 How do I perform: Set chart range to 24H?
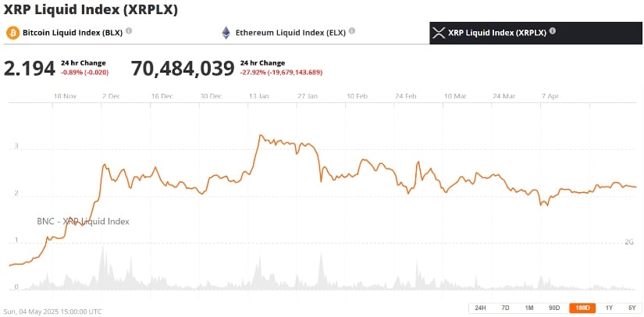(x=480, y=308)
